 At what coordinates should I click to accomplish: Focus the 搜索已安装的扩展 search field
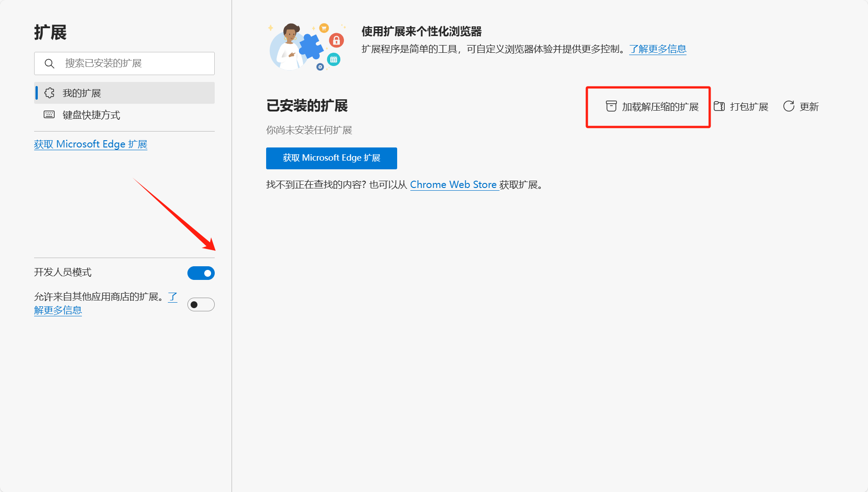click(132, 64)
